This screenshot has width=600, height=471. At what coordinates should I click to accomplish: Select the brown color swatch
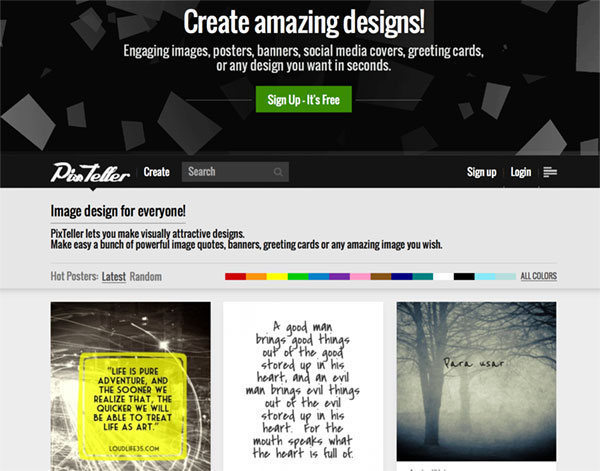coord(381,276)
